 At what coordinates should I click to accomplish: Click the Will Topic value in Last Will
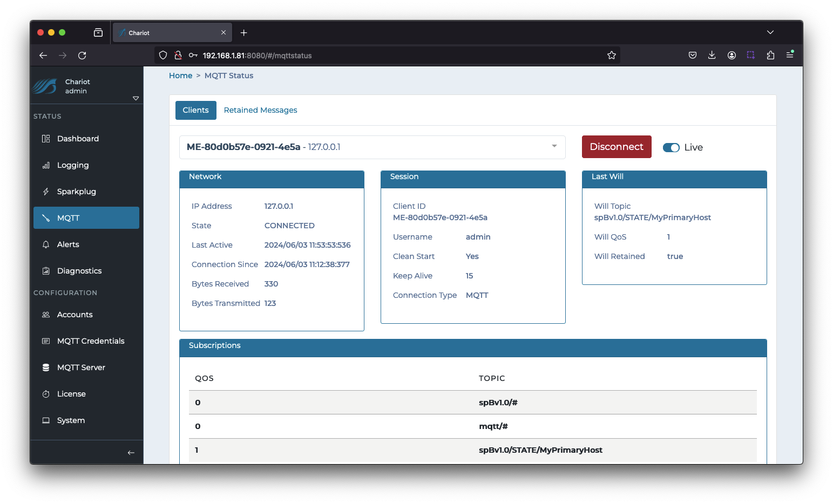click(652, 217)
